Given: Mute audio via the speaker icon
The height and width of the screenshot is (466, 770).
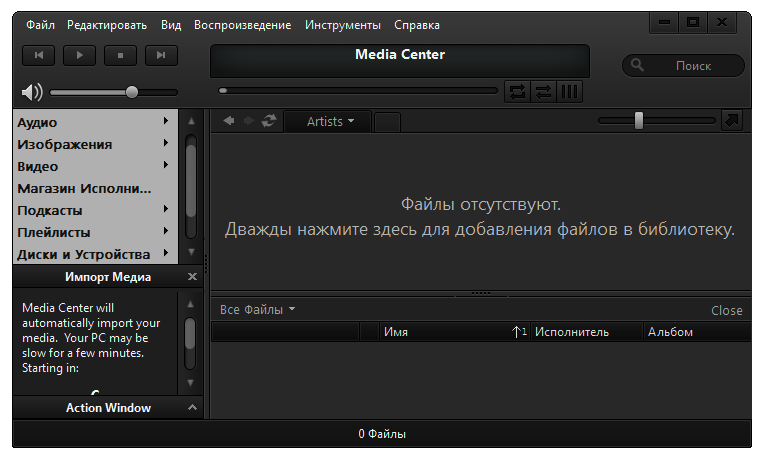Looking at the screenshot, I should (x=32, y=92).
